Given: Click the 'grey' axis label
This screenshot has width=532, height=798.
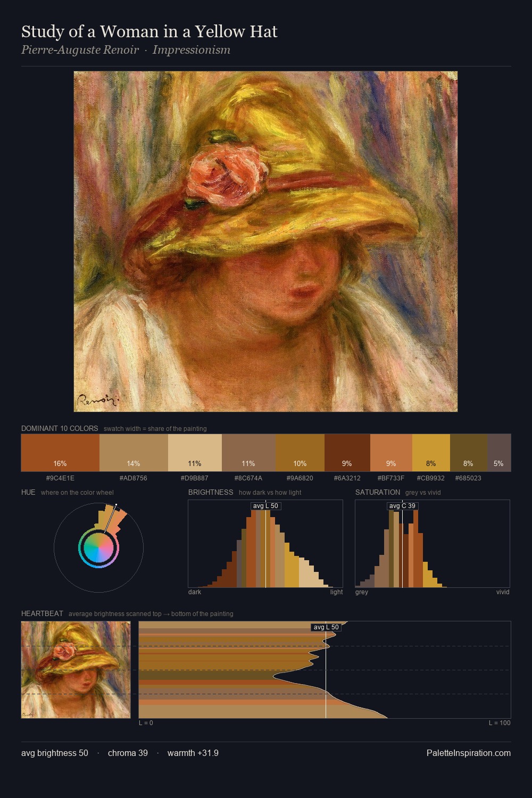Looking at the screenshot, I should [362, 592].
